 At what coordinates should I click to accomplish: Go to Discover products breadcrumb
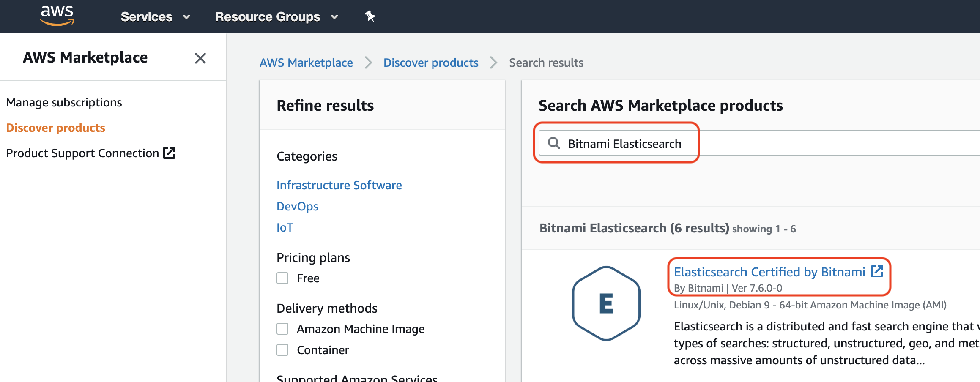pyautogui.click(x=431, y=63)
